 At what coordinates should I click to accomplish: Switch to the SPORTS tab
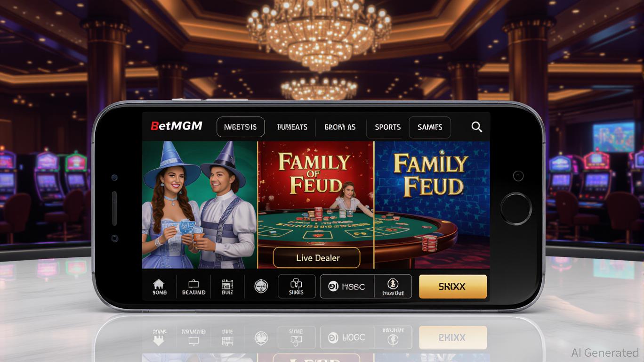387,127
